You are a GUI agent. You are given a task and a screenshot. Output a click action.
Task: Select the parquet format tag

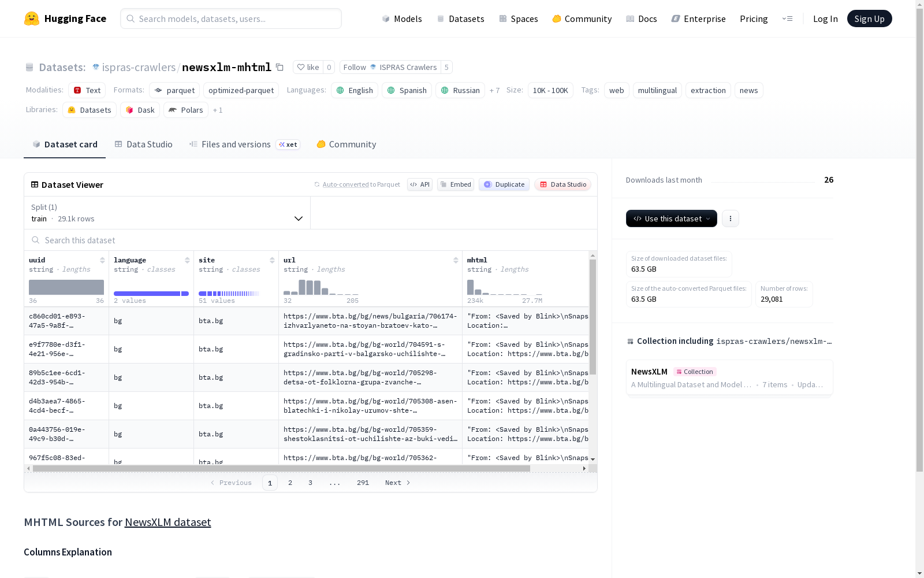174,90
